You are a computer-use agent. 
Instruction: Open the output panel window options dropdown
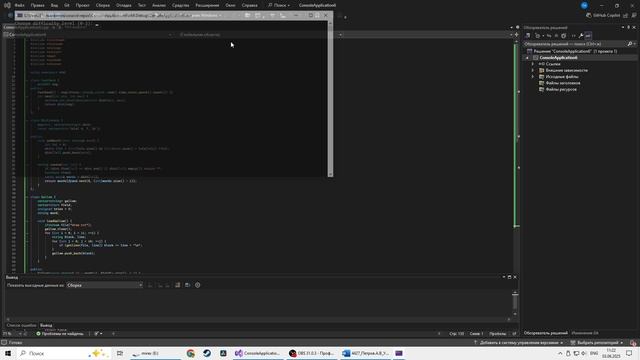pyautogui.click(x=504, y=277)
